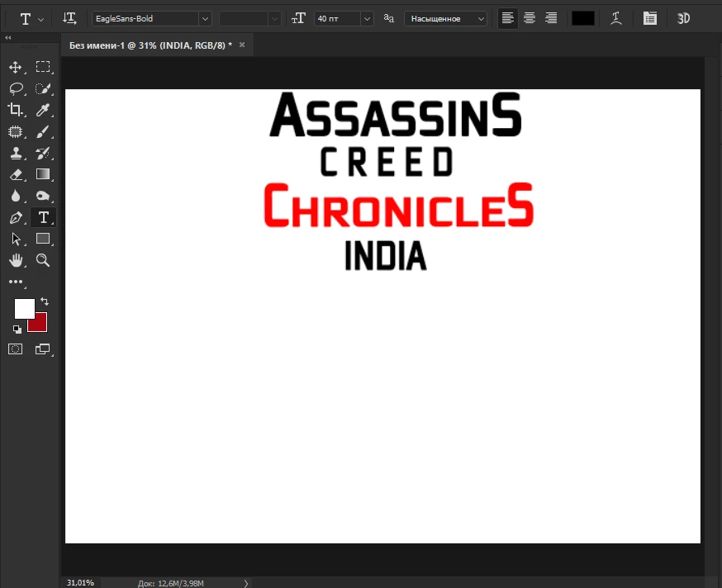Select the Clone Stamp tool

point(16,153)
